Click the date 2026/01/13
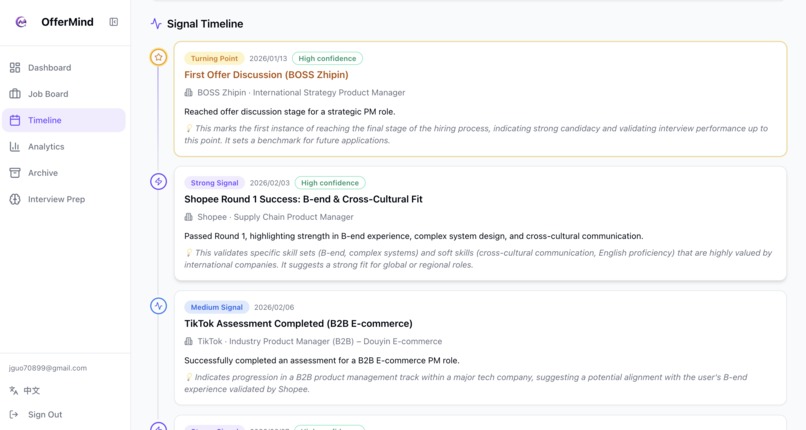Screen dimensions: 806x430 pos(268,59)
